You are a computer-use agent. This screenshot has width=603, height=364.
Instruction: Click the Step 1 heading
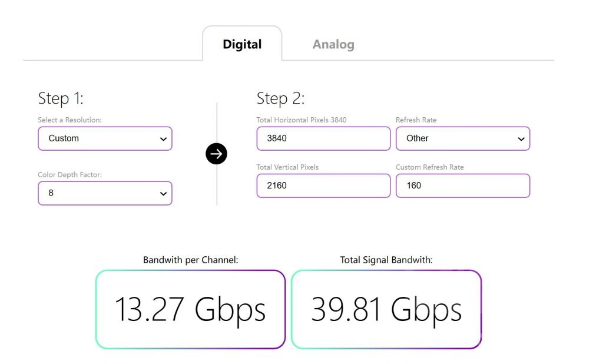coord(61,98)
